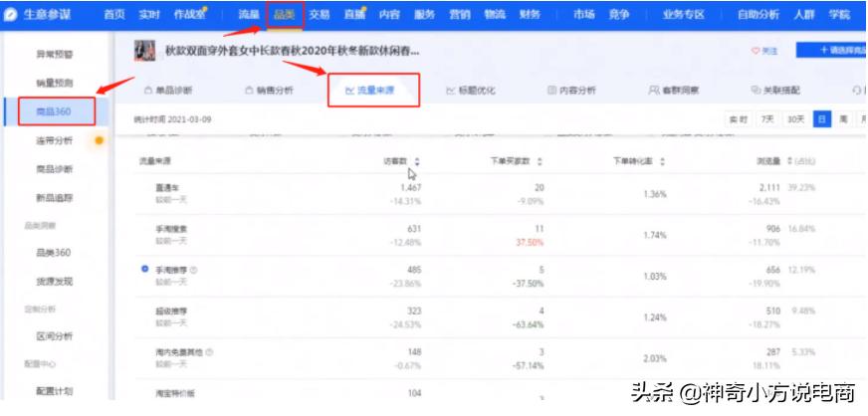This screenshot has width=868, height=416.
Task: Open 服务 in top navigation
Action: [x=425, y=15]
